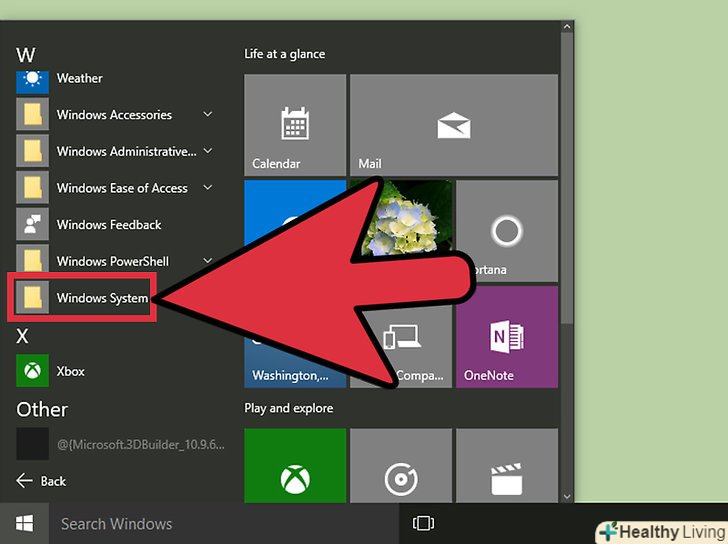Screen dimensions: 728x544
Task: Open the Mail tile
Action: pyautogui.click(x=454, y=125)
